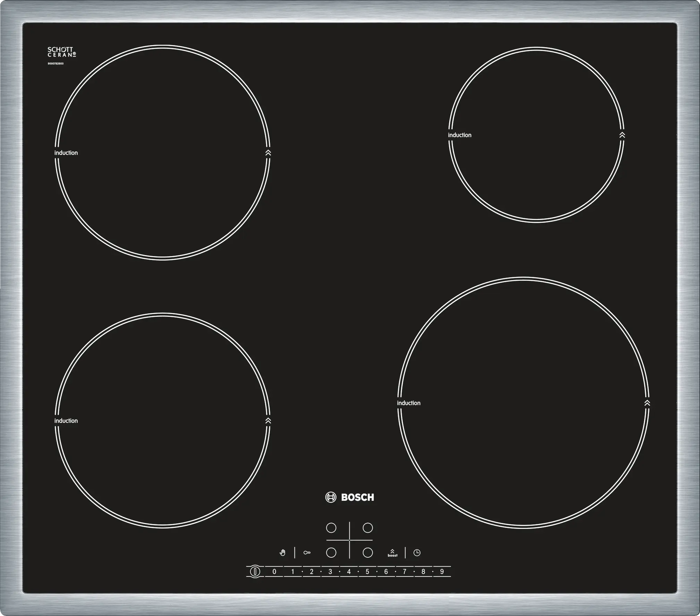Touch center of large bottom-right induction zone
This screenshot has height=616, width=700.
[x=523, y=403]
